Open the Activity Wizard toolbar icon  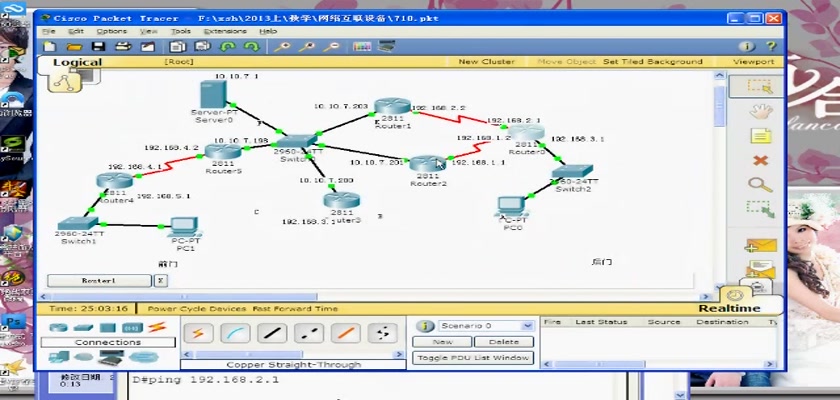tap(148, 47)
